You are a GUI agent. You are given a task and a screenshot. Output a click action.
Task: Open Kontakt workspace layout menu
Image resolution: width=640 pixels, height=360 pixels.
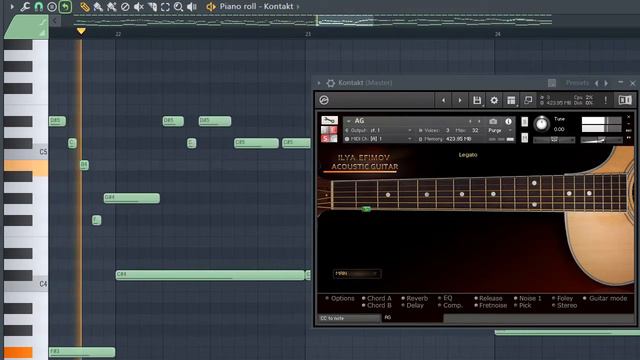coord(511,100)
